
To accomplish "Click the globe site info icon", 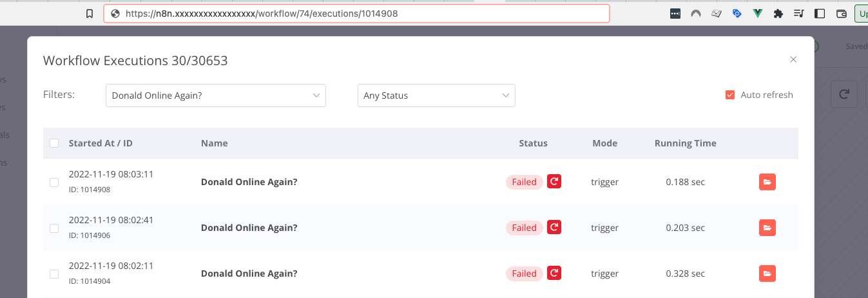I will [115, 13].
